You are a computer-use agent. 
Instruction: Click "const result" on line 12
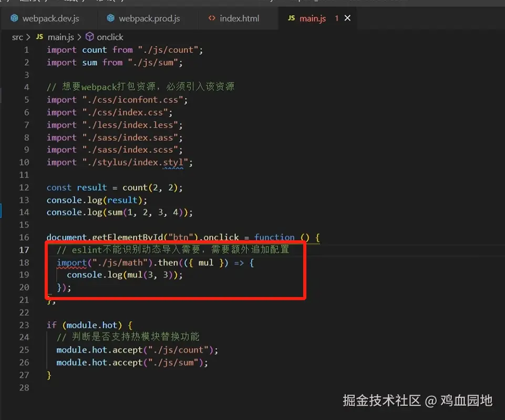[x=77, y=188]
